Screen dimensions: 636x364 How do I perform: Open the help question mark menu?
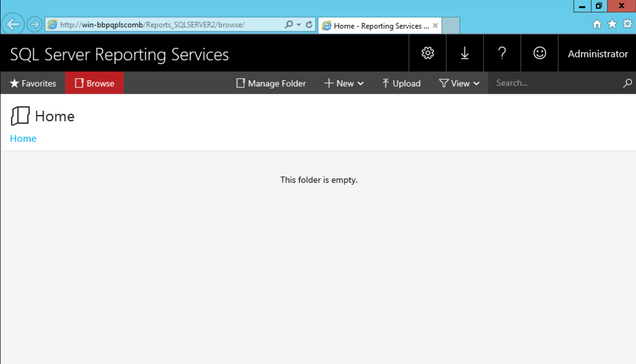point(502,53)
